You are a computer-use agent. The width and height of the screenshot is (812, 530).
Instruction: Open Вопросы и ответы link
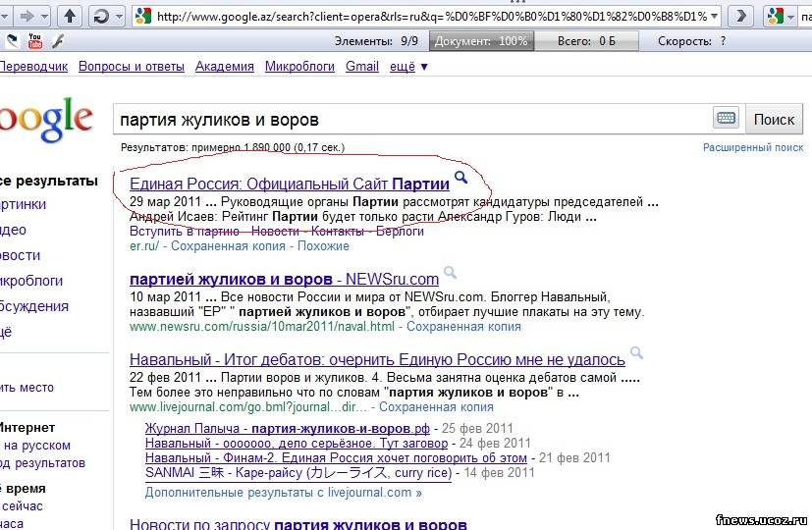(132, 67)
